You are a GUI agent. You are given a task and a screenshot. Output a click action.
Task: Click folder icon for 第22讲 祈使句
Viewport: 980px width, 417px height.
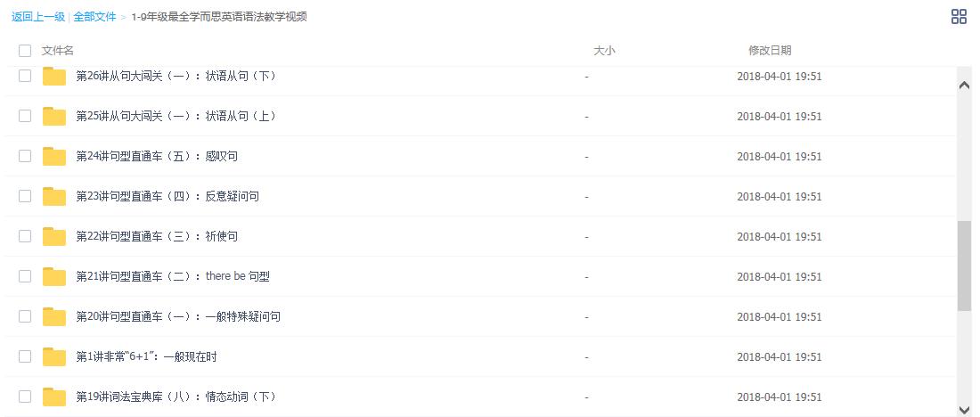pyautogui.click(x=54, y=236)
